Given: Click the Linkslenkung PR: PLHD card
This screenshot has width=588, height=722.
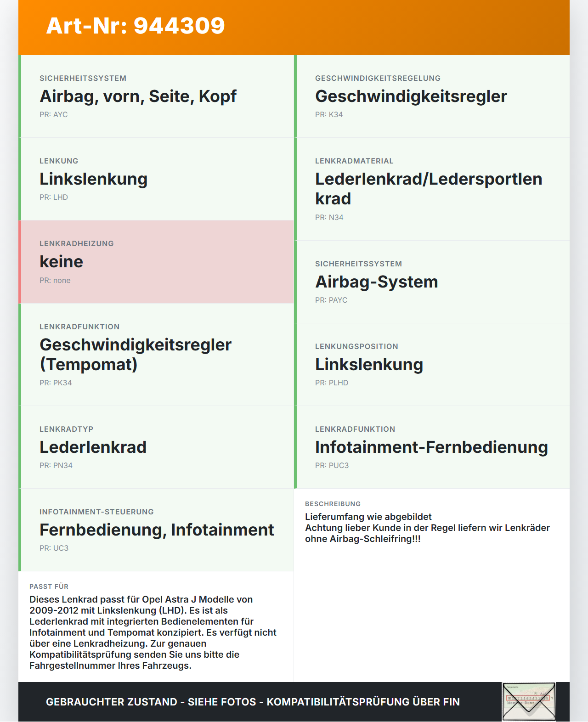Looking at the screenshot, I should click(432, 365).
